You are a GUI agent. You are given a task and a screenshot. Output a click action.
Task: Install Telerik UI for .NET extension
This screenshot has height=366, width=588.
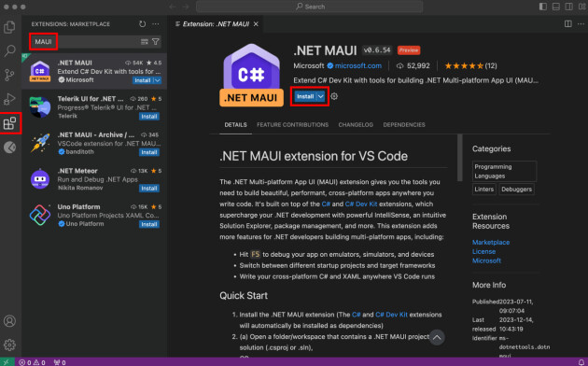(x=149, y=117)
